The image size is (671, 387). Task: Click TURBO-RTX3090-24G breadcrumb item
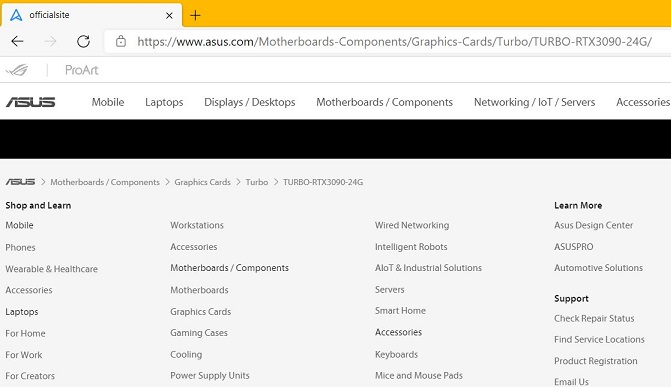(x=323, y=182)
